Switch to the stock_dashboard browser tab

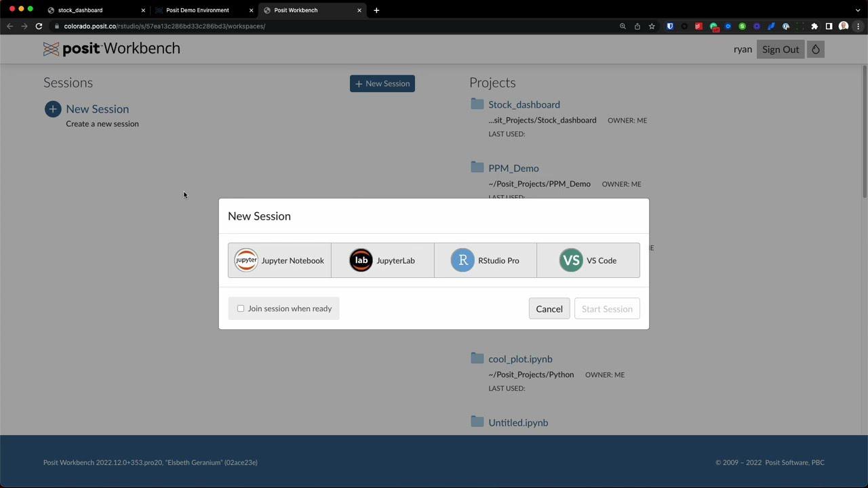[80, 10]
